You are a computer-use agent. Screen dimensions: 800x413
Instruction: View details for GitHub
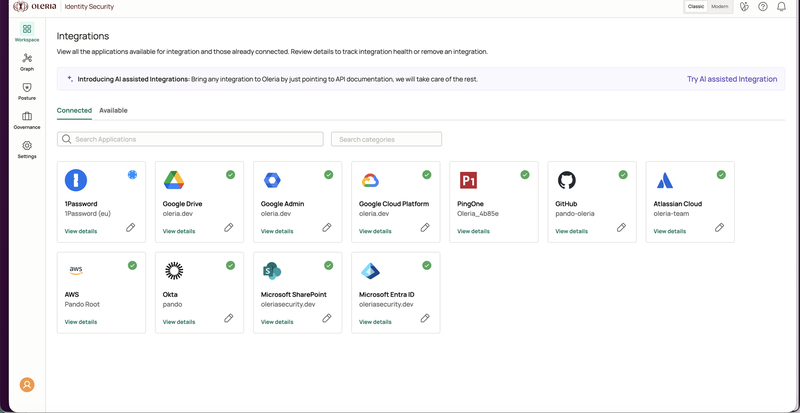pos(571,231)
